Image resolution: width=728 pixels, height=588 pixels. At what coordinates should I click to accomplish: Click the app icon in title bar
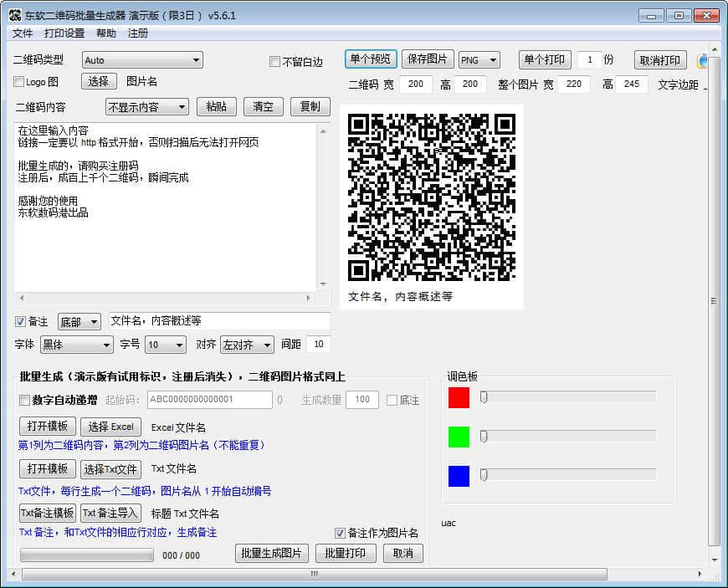pos(14,15)
